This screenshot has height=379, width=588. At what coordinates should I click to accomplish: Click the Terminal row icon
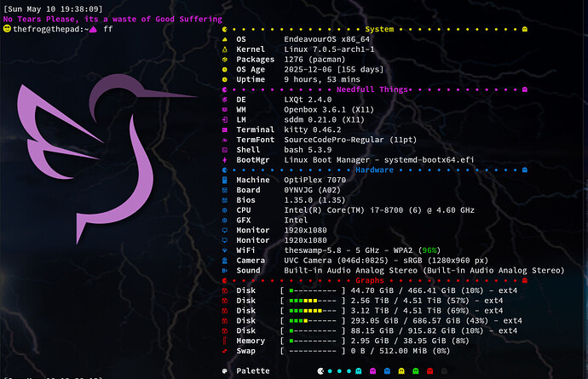225,129
